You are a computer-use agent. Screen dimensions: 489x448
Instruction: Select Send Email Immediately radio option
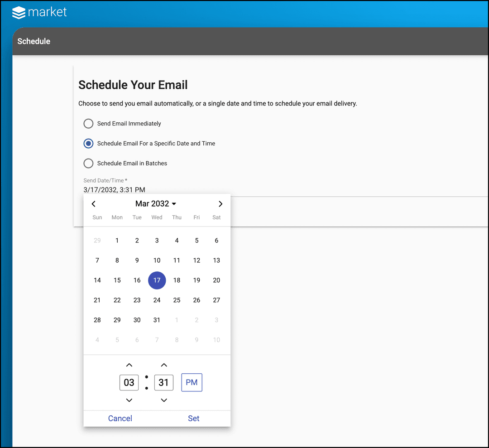point(89,124)
